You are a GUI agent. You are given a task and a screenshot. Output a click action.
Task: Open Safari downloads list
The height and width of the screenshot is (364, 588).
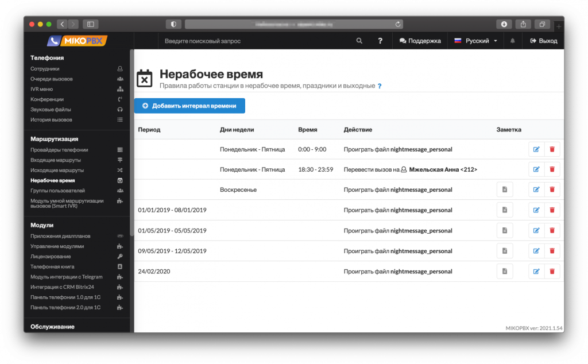[504, 24]
